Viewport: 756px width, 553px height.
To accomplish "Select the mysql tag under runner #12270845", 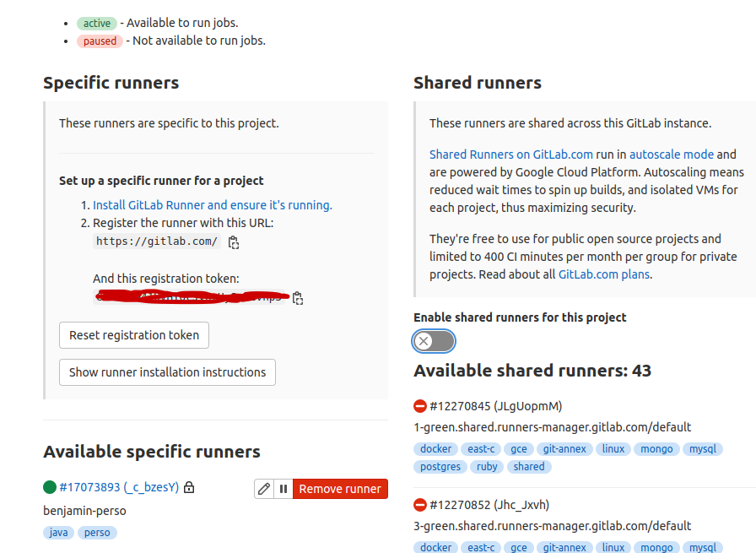I will 703,449.
